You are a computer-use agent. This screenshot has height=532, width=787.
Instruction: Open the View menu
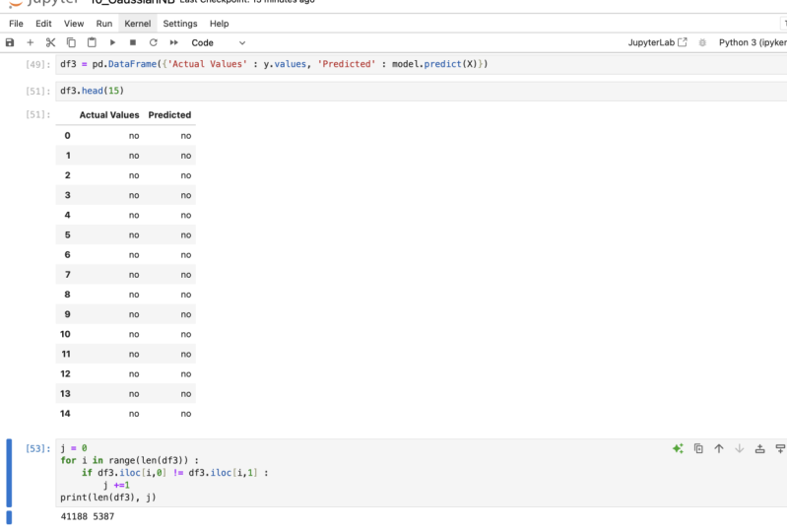click(x=74, y=24)
